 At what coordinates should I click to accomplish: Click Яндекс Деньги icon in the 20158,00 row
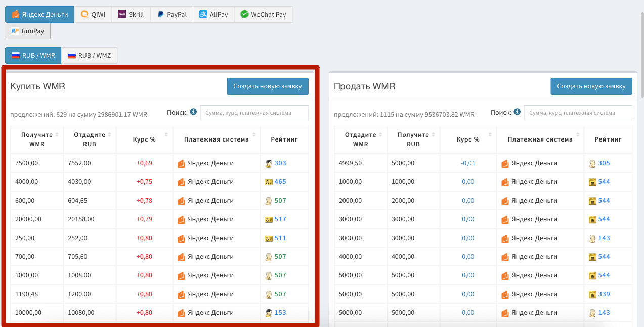pos(181,219)
